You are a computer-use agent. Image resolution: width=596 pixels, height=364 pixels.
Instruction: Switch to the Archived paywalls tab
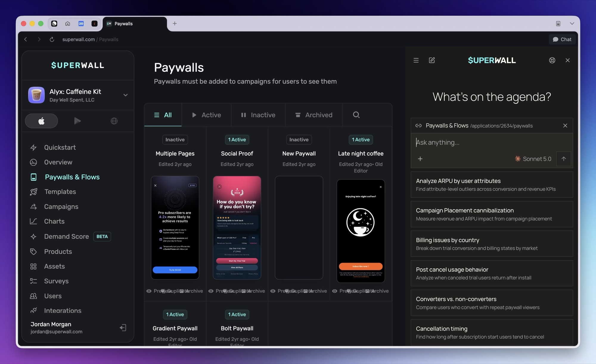tap(314, 115)
